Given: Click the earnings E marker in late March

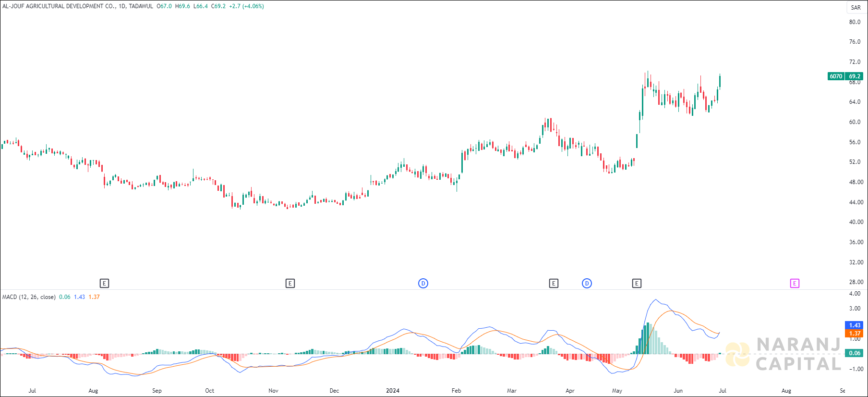Looking at the screenshot, I should [x=554, y=284].
